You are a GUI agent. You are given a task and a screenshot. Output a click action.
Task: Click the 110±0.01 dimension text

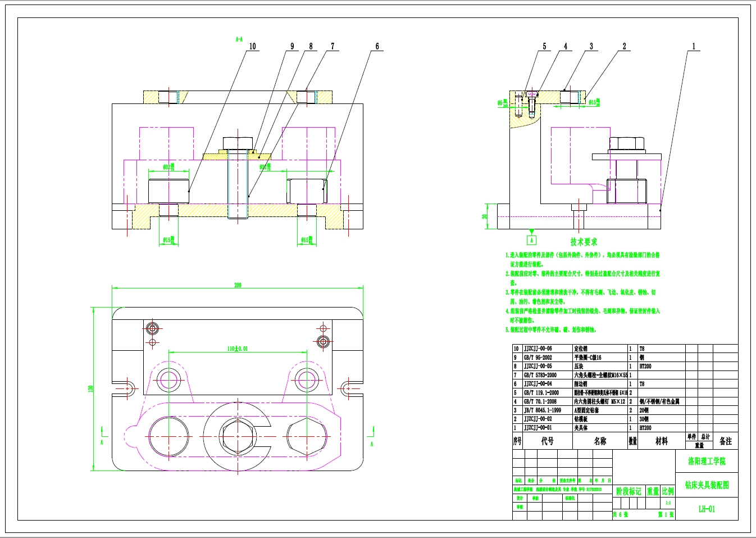[x=237, y=349]
